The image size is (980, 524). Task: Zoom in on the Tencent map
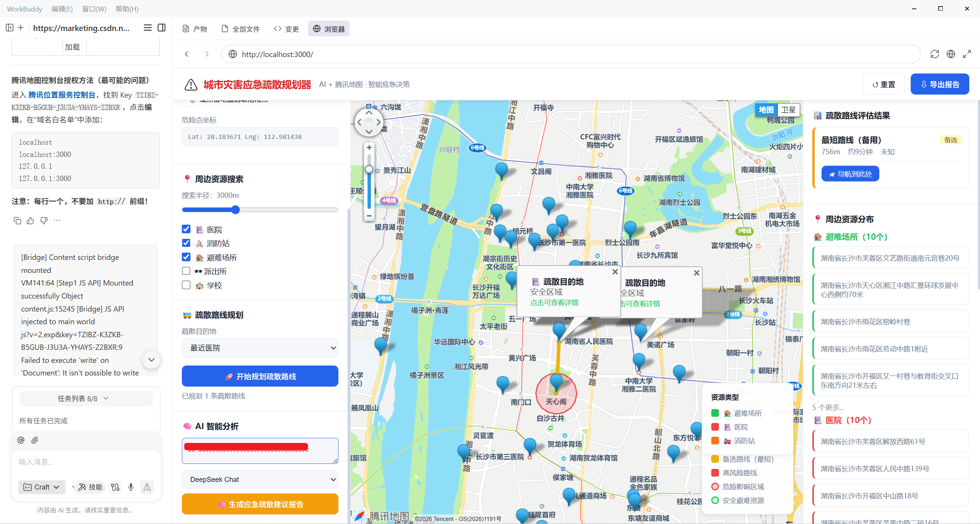[369, 147]
